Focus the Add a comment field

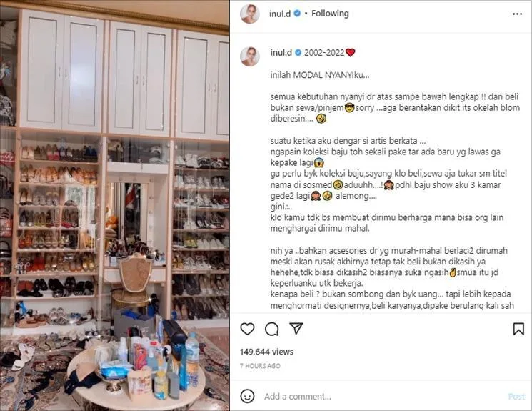(x=383, y=397)
